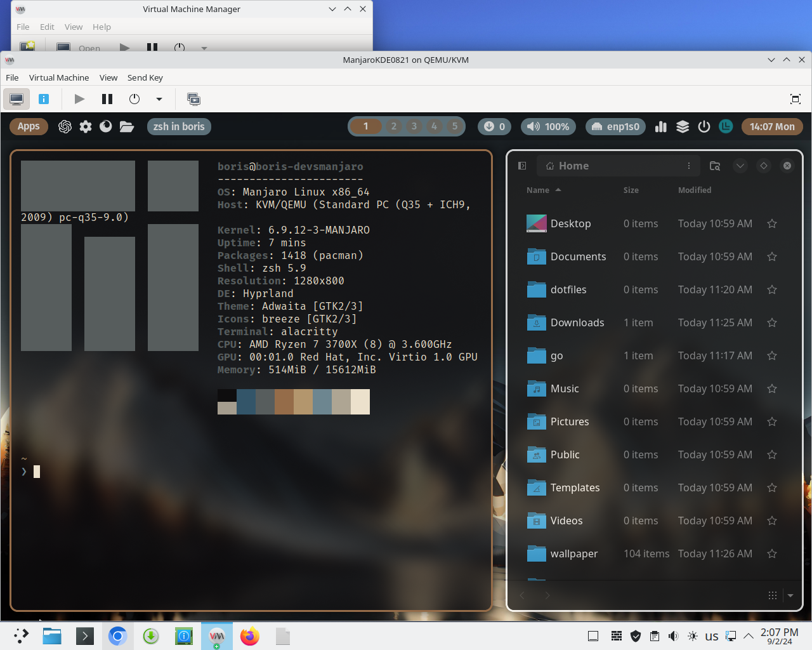Open Help menu in Virtual Machine Manager
The image size is (812, 650).
coord(101,27)
